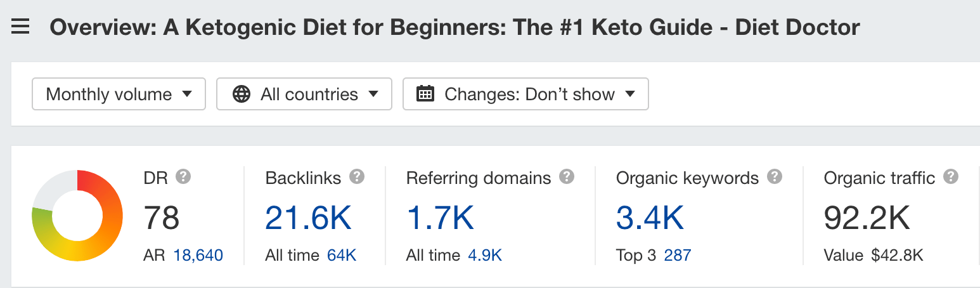Open the Monthly volume dropdown
Viewport: 980px width, 288px height.
[x=119, y=94]
